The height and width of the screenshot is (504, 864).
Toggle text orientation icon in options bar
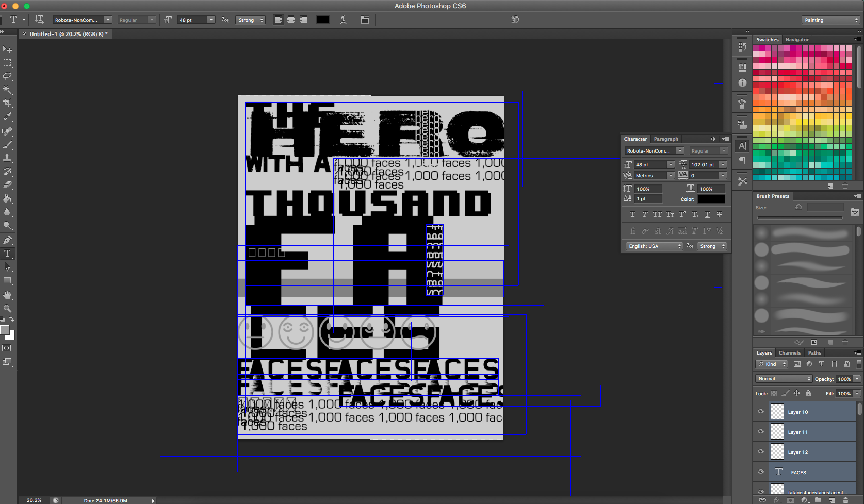coord(39,20)
